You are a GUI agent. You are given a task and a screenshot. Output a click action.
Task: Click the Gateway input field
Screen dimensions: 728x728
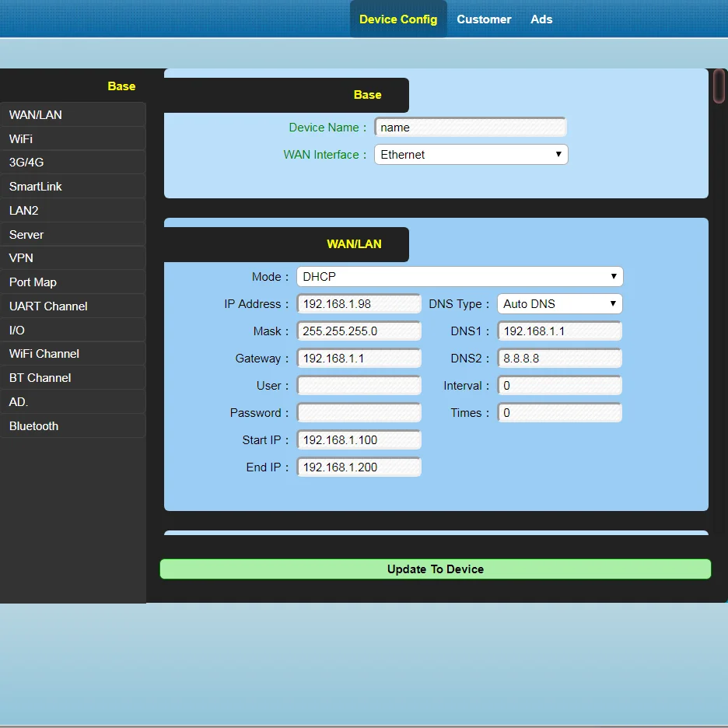359,359
